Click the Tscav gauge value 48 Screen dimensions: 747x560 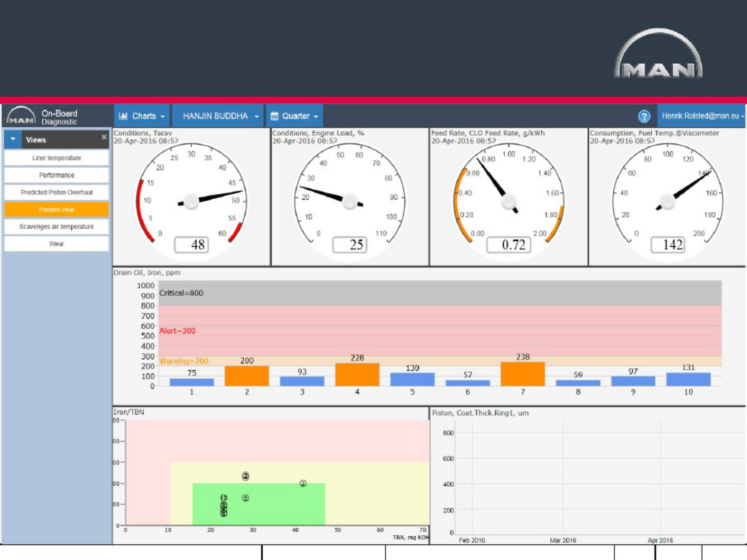191,245
